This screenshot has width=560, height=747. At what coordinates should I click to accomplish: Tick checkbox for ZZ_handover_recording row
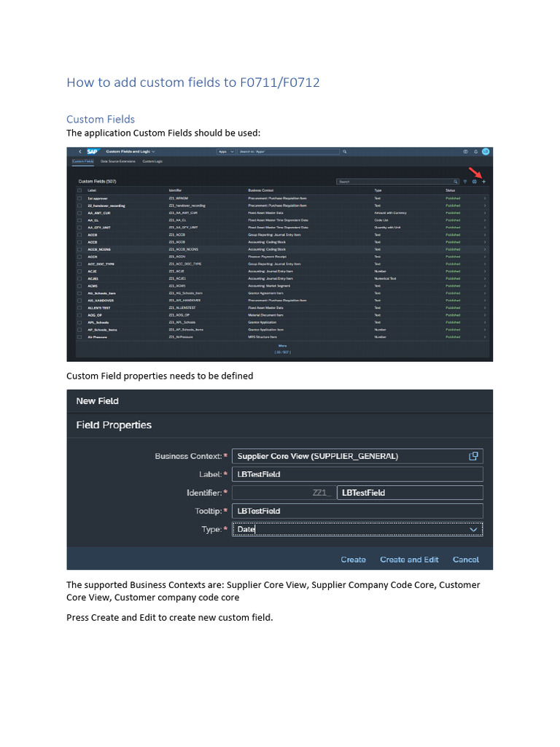(x=79, y=206)
